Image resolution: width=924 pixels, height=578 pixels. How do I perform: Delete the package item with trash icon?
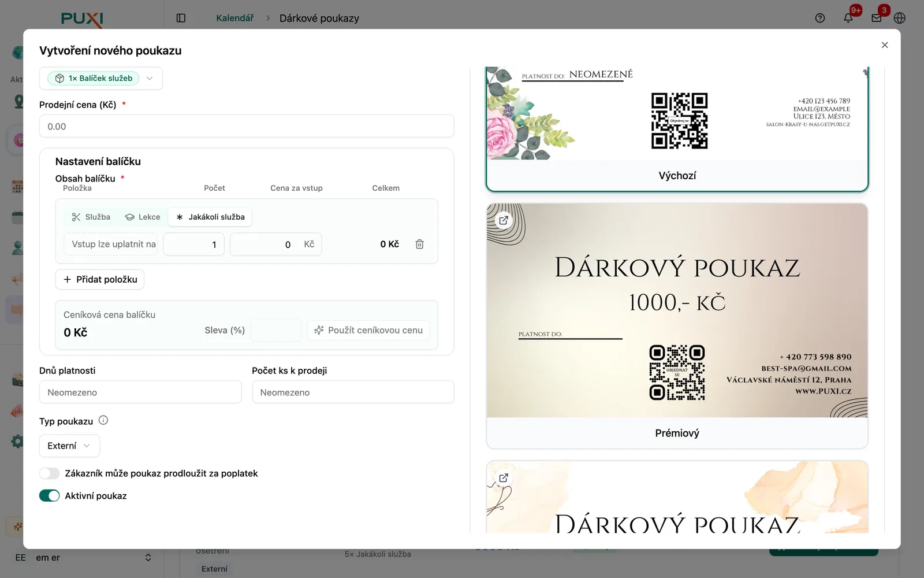[x=420, y=244]
